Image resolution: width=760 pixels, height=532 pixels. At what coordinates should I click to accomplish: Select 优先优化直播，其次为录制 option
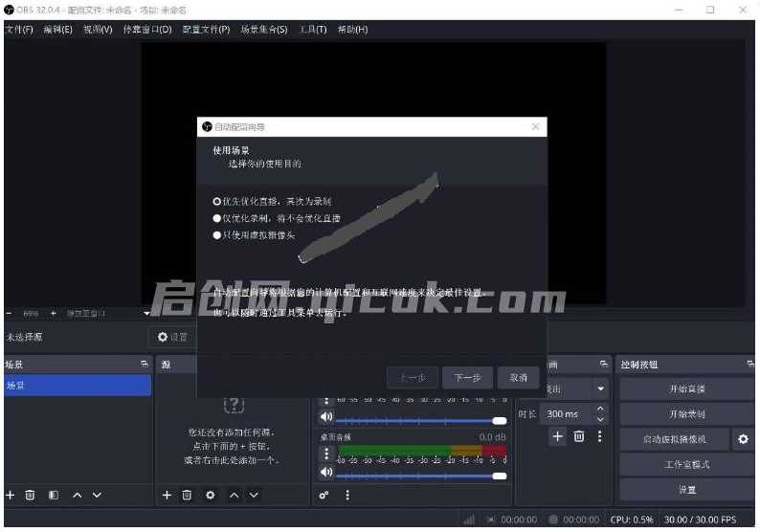pyautogui.click(x=272, y=201)
